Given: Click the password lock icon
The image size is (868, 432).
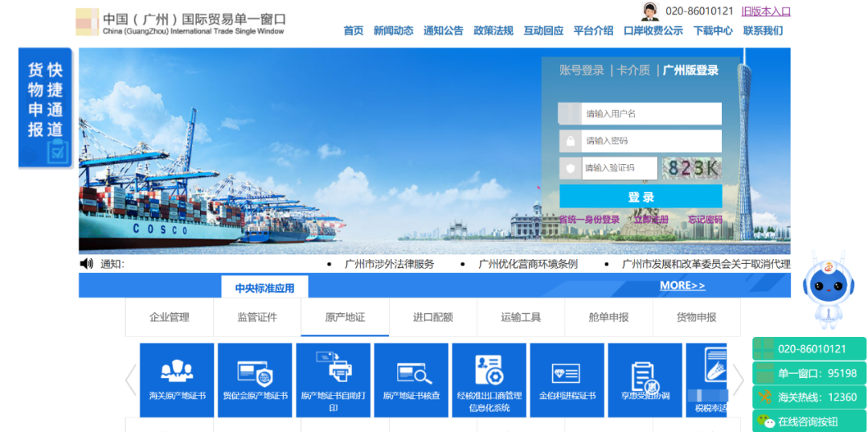Looking at the screenshot, I should point(570,142).
